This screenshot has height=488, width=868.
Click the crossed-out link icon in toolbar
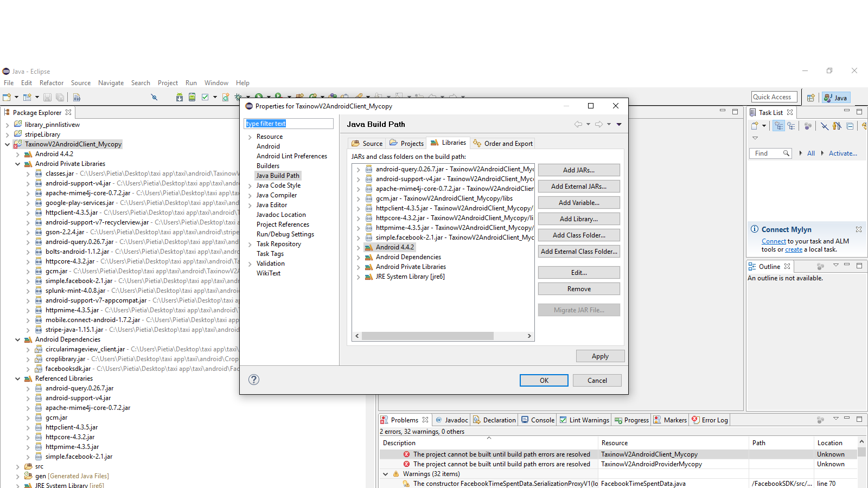[x=154, y=98]
